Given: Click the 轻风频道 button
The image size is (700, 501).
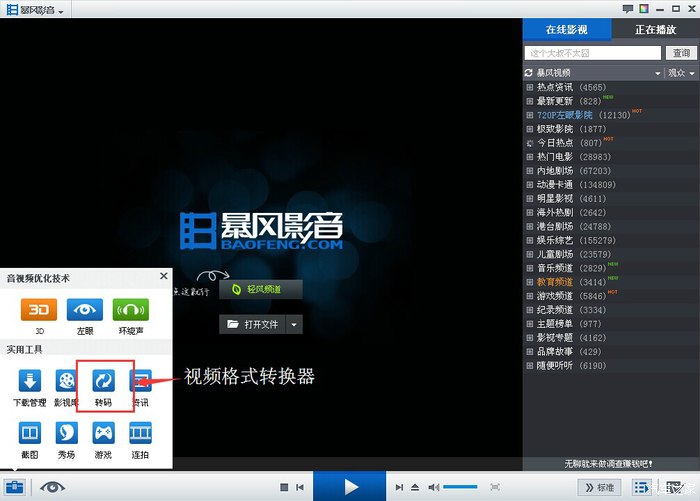Looking at the screenshot, I should click(261, 289).
